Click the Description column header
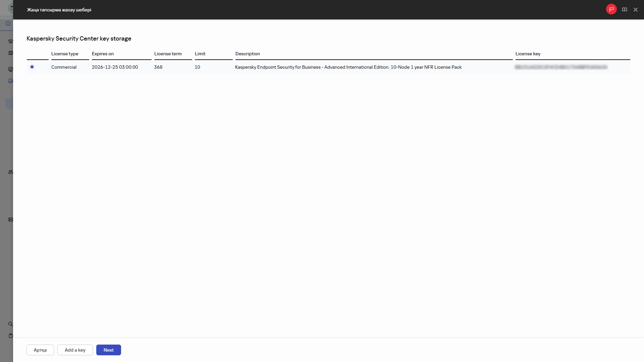This screenshot has height=362, width=644. coord(248,54)
